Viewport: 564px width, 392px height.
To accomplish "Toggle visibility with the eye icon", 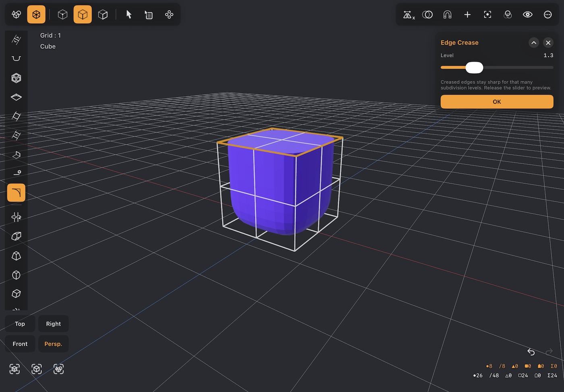I will [x=528, y=15].
